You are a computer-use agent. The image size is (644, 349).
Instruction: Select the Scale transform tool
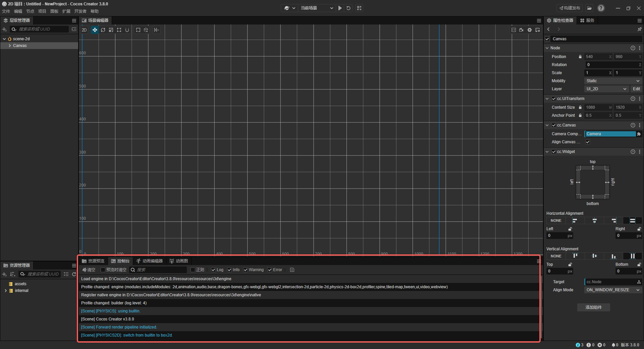(111, 30)
